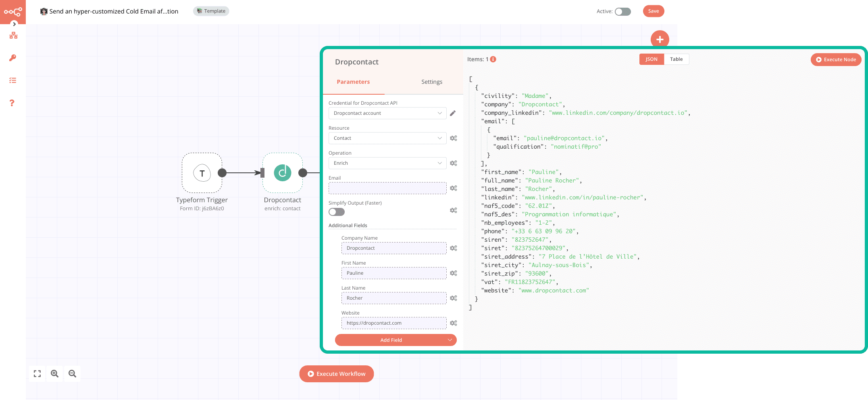
Task: Click the Company Name field
Action: 394,248
